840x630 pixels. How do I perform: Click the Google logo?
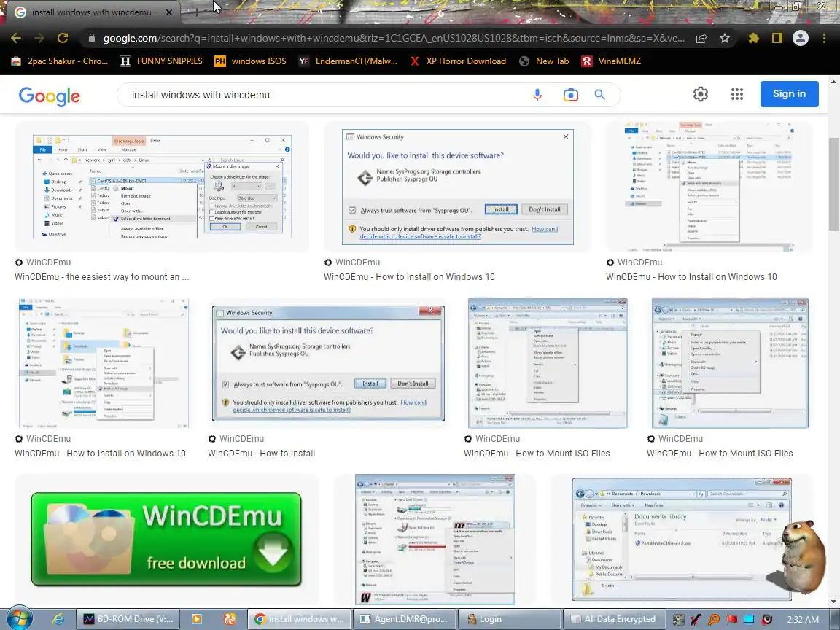point(50,96)
